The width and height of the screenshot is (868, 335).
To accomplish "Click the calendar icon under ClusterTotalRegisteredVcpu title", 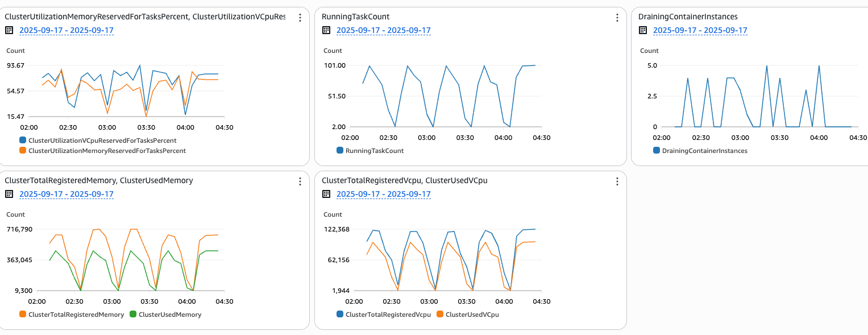I will click(326, 195).
